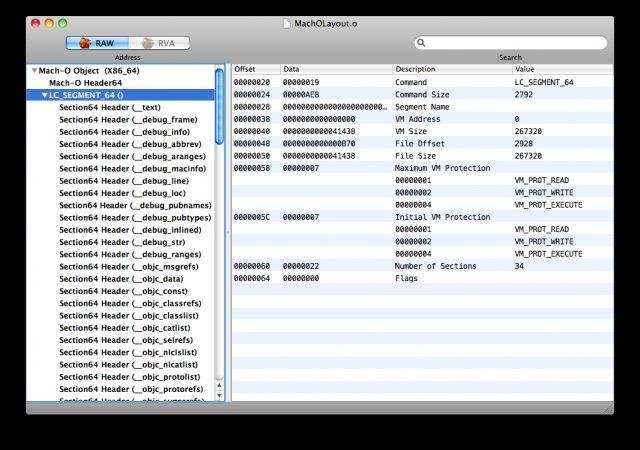Sort by the Offset column header
Viewport: 640px width, 450px height.
click(256, 69)
